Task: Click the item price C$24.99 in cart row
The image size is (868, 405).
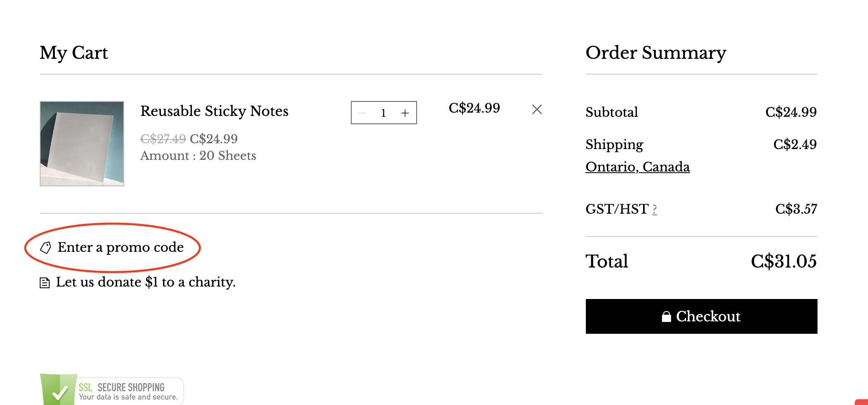Action: (474, 108)
